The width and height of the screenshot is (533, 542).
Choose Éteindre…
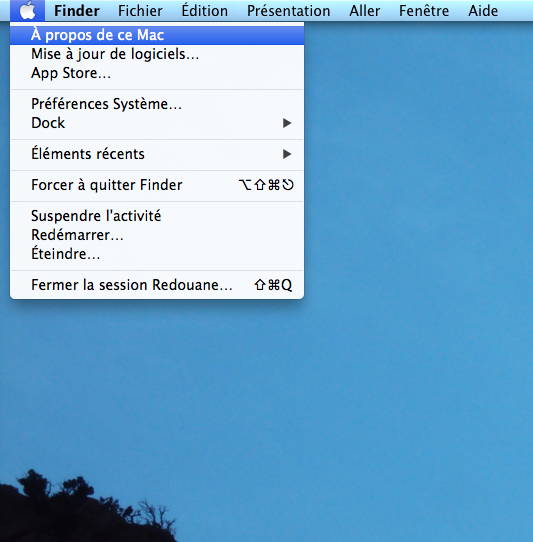(157, 254)
